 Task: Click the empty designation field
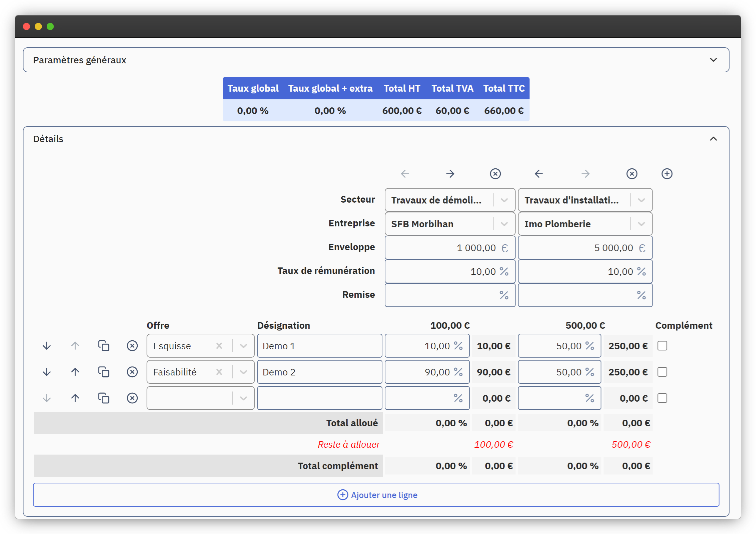pos(319,398)
